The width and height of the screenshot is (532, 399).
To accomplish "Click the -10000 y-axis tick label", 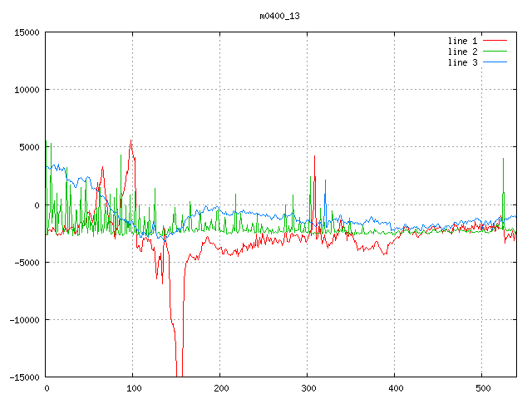I will (x=23, y=320).
